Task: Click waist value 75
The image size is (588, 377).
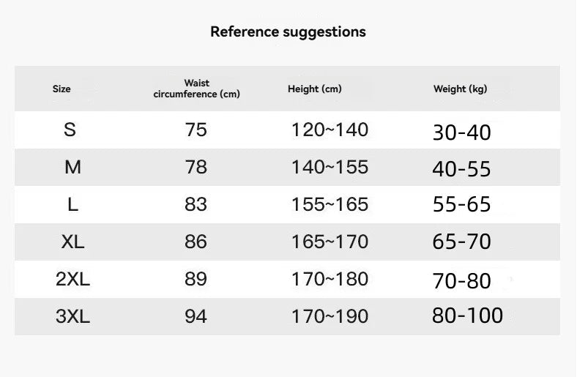Action: (196, 130)
